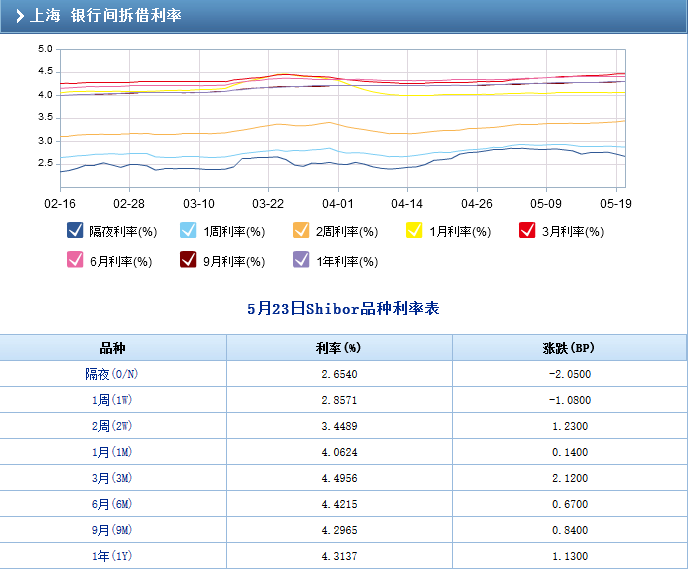Toggle the 1年利率(%) purple checkbox
688x569 pixels.
click(301, 259)
